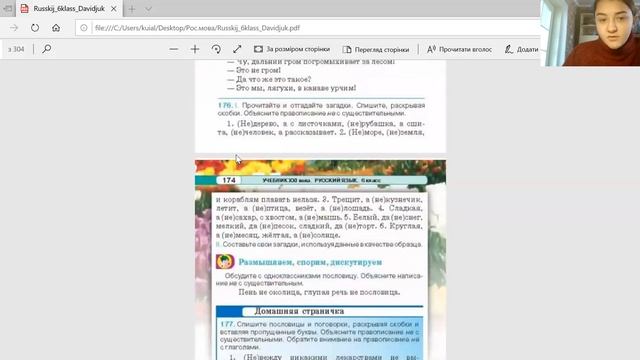Go forward with the arrow button
The height and width of the screenshot is (360, 640).
point(14,28)
